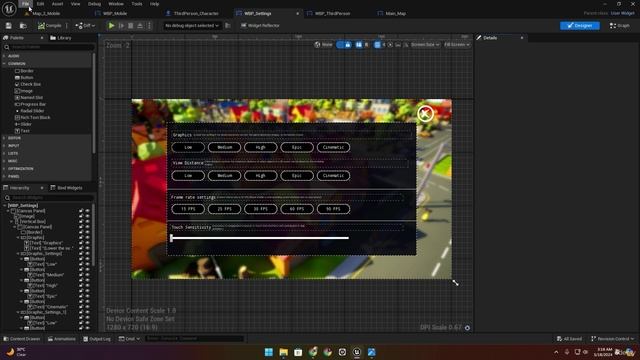Viewport: 640px width, 360px height.
Task: Click the green Play button
Action: pos(111,26)
